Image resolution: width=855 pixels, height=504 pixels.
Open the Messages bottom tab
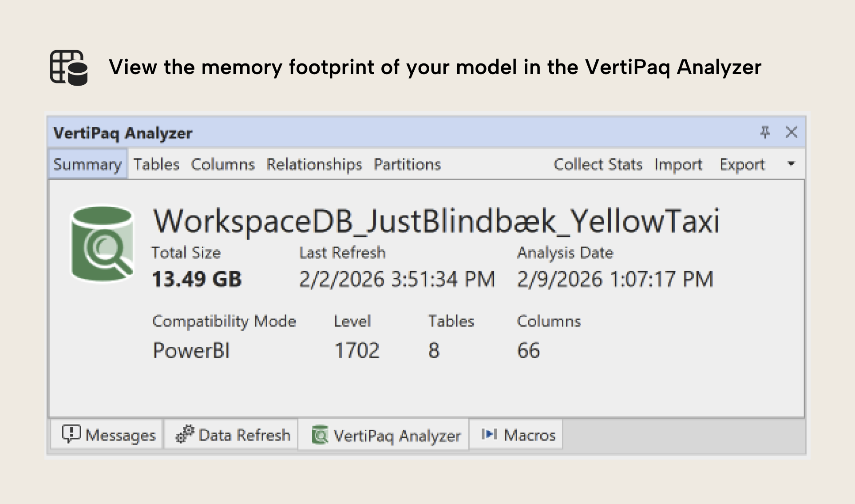107,435
